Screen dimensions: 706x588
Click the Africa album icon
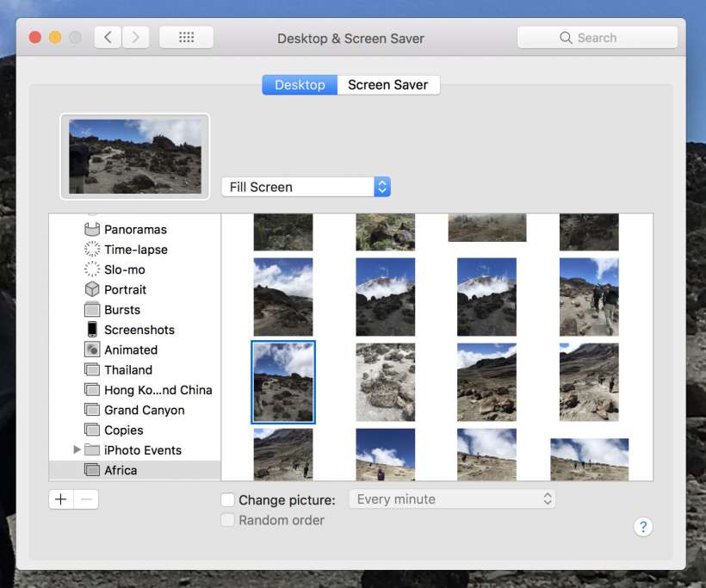pos(92,470)
